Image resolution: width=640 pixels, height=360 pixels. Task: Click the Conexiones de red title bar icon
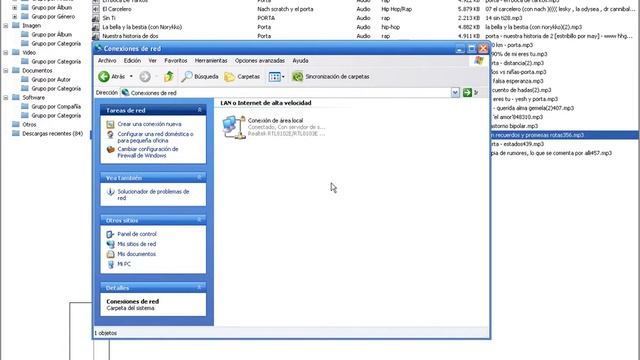pos(98,48)
